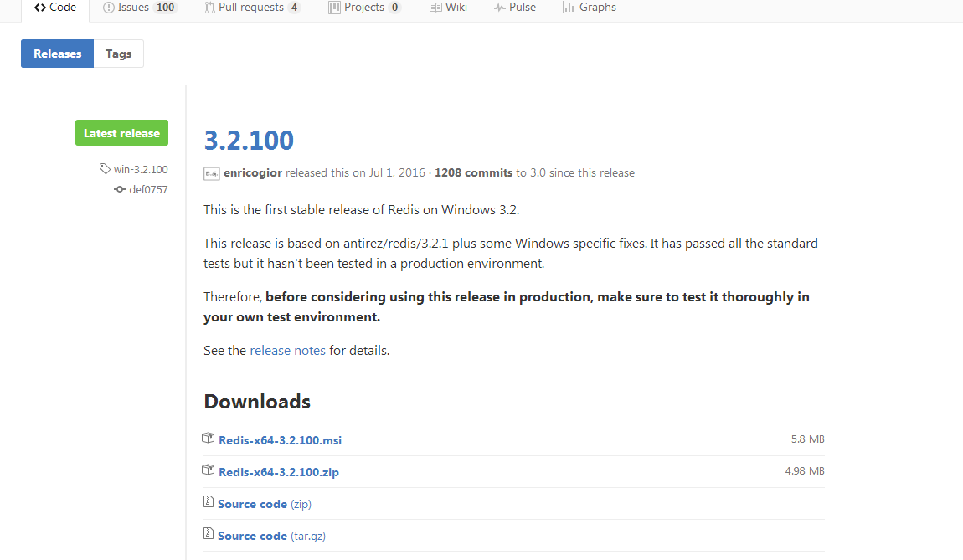Download Redis-x64-3.2.100.zip
963x560 pixels.
point(279,472)
